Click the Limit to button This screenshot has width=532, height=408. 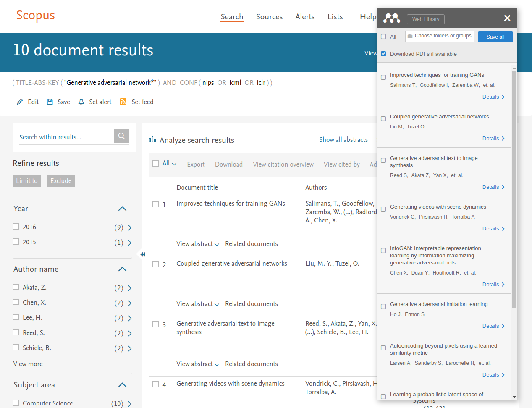click(x=27, y=181)
